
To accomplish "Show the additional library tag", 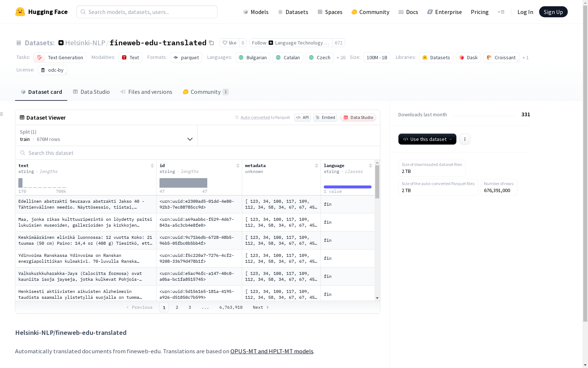I will click(526, 57).
